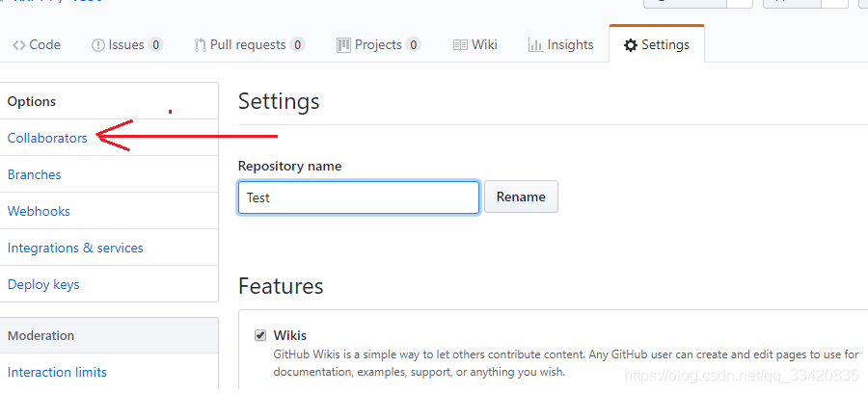The height and width of the screenshot is (393, 868).
Task: Click the Features heading
Action: pyautogui.click(x=281, y=286)
